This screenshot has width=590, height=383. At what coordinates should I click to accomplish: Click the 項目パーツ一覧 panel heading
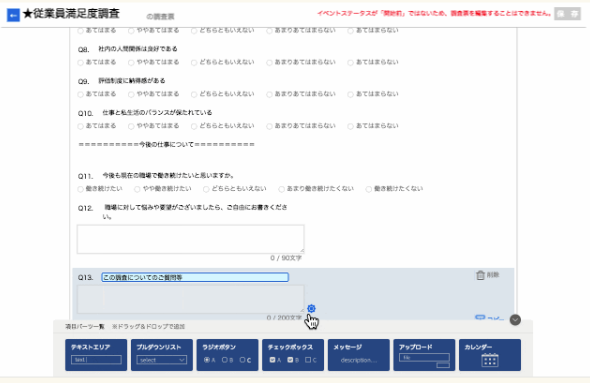[85, 326]
